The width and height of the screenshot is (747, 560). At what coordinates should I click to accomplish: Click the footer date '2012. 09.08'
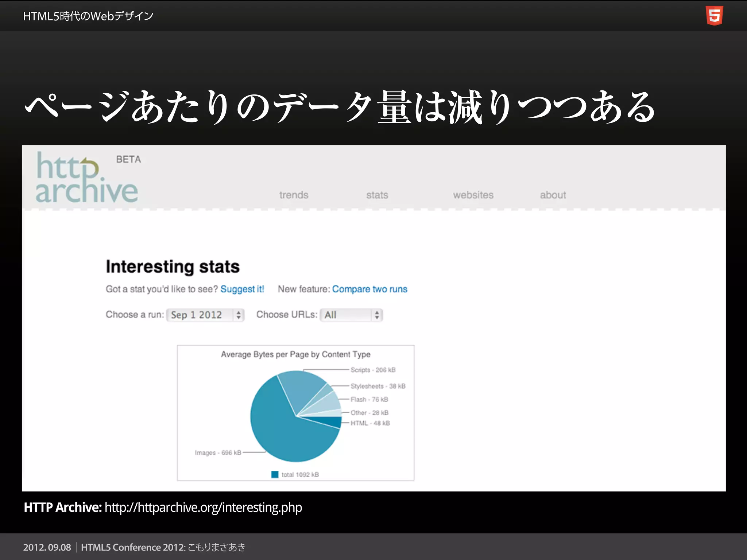47,547
